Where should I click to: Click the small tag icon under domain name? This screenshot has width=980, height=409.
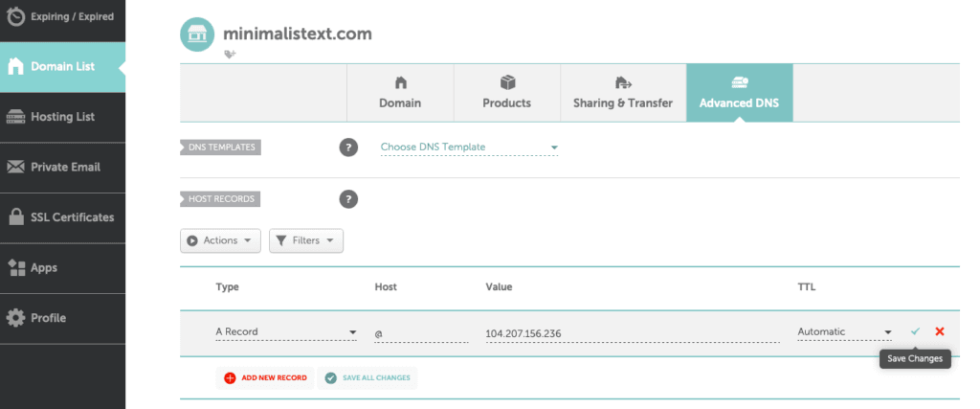pyautogui.click(x=230, y=56)
